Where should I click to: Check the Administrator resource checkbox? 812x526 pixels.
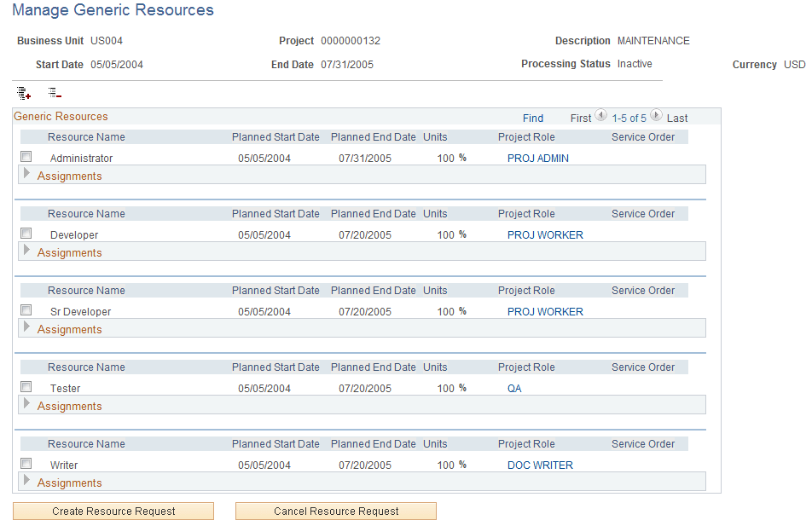26,156
